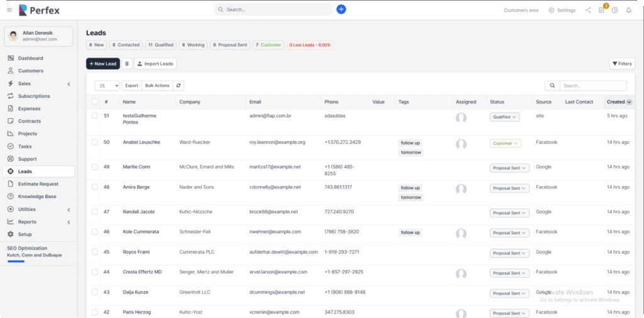
Task: Check the box for Amira Berge
Action: tap(95, 187)
